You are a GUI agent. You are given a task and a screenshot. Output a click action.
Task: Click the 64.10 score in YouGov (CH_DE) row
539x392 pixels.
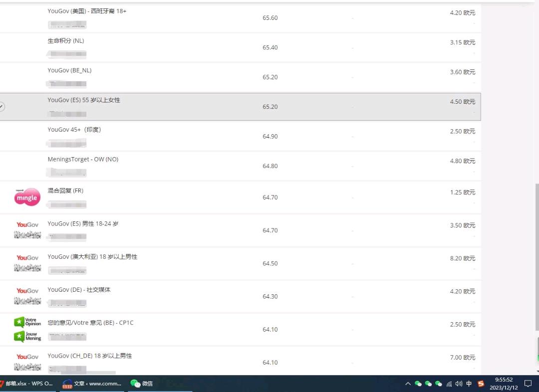270,363
